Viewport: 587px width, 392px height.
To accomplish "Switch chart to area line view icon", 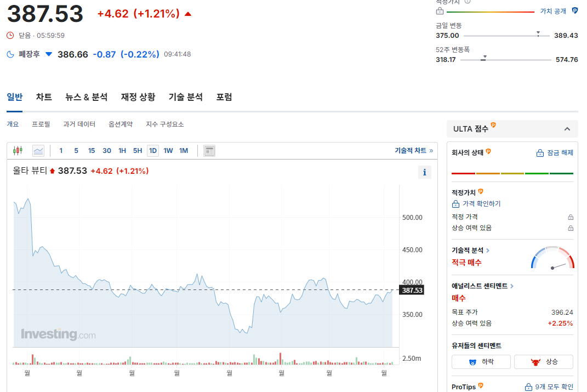I will [38, 151].
